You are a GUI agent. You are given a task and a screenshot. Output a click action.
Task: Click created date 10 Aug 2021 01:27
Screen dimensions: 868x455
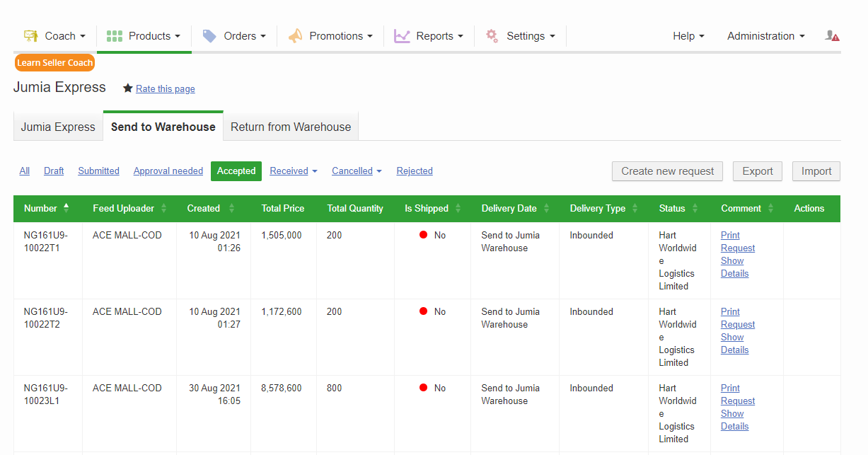tap(214, 318)
